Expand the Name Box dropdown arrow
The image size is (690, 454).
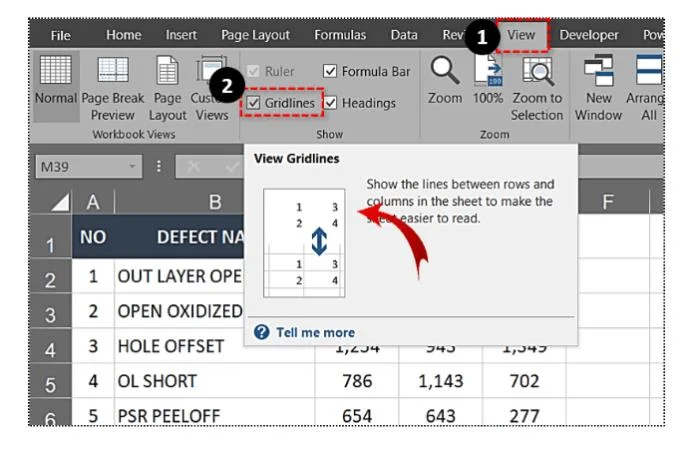132,166
